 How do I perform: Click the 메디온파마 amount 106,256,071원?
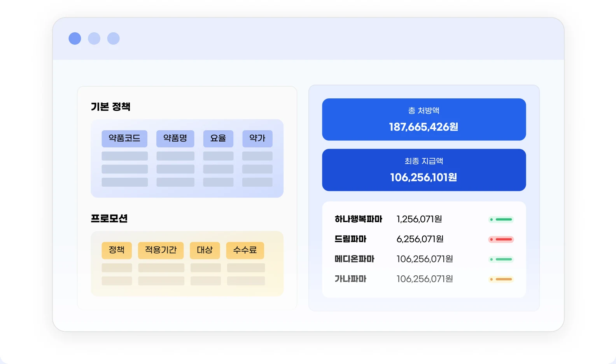click(x=425, y=259)
